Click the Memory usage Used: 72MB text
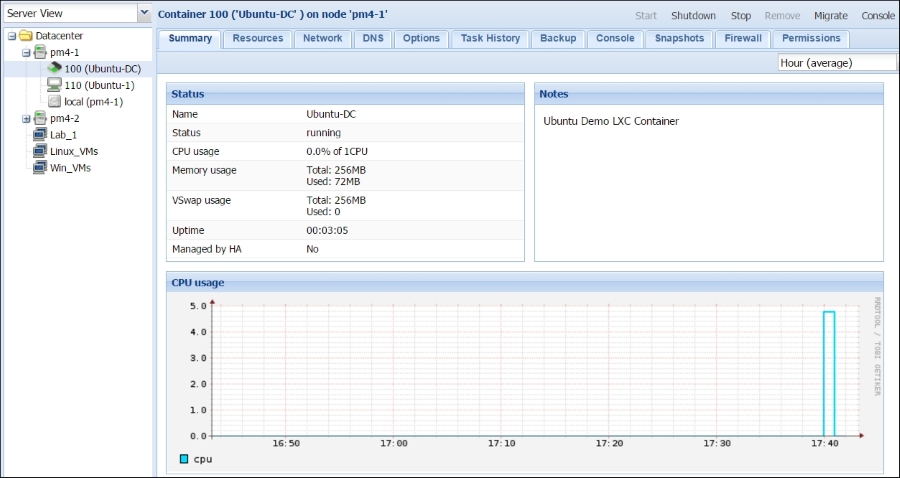The height and width of the screenshot is (478, 900). coord(333,182)
